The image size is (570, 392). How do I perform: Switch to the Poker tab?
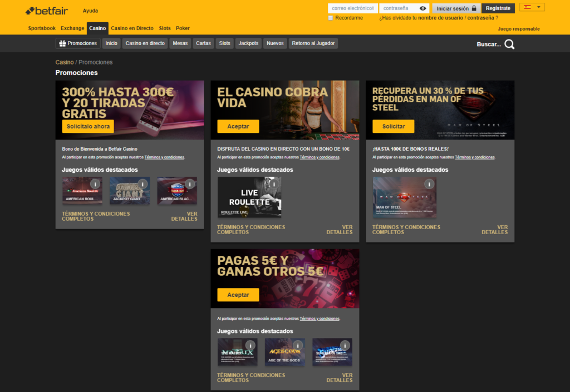[183, 28]
